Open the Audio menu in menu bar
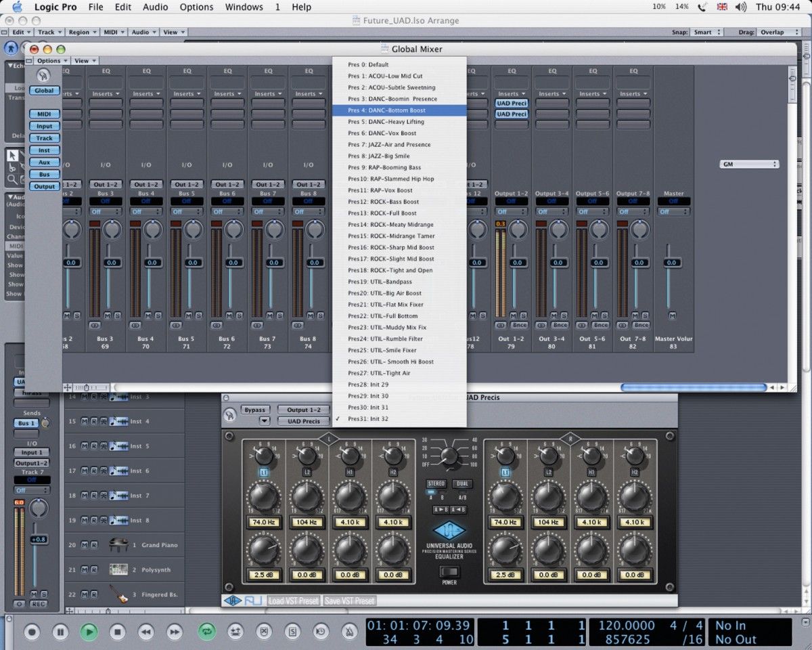The image size is (812, 650). [x=156, y=7]
